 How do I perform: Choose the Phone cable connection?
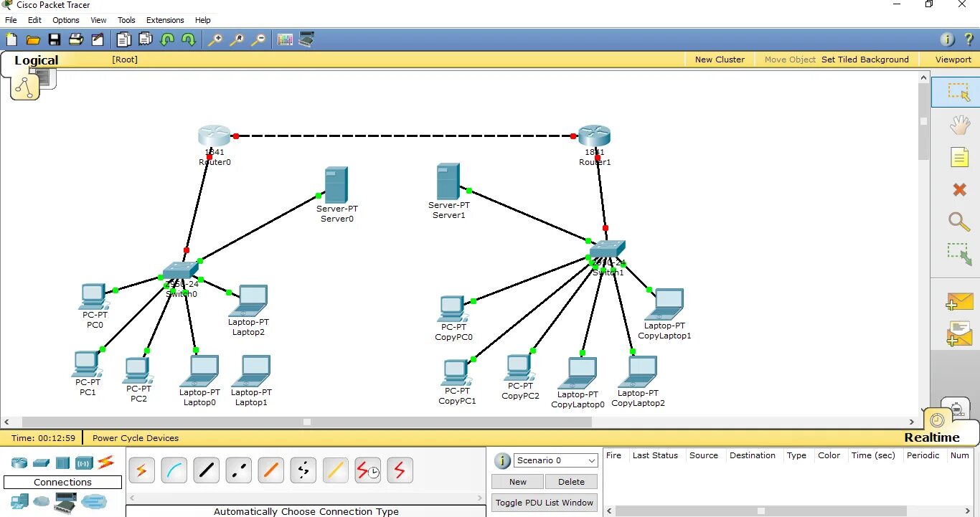(303, 470)
